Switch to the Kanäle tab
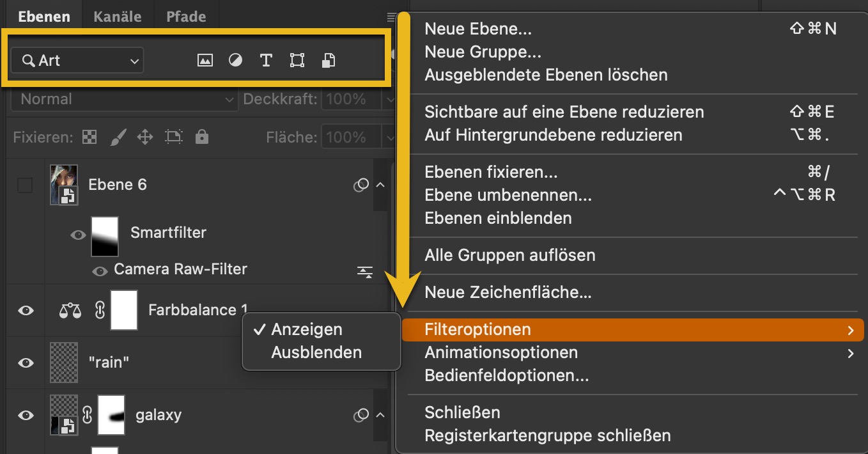This screenshot has width=868, height=454. (x=118, y=17)
